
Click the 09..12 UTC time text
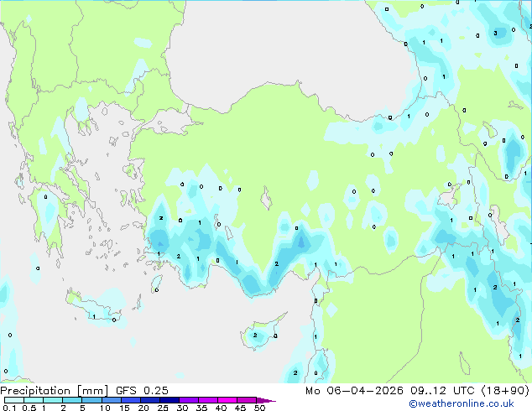(x=442, y=391)
